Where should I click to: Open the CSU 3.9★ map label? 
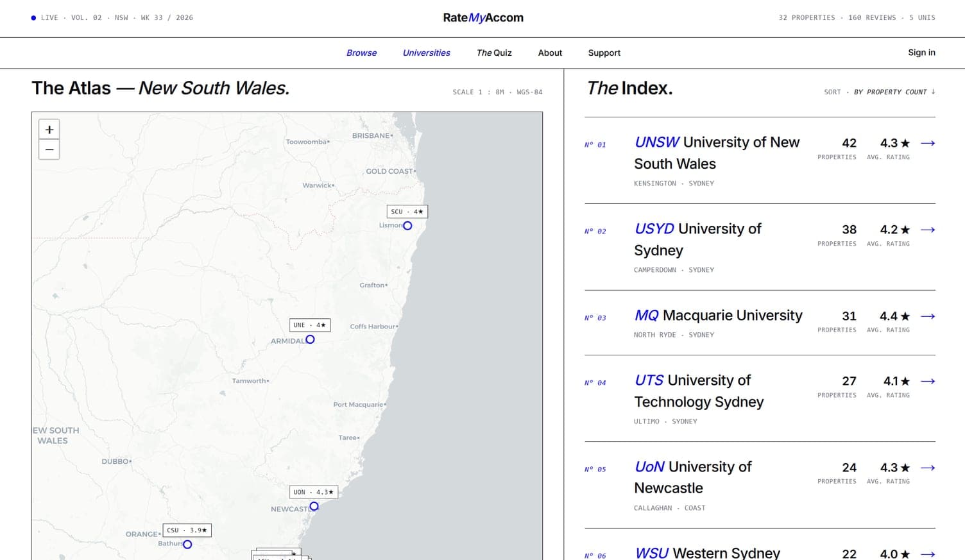(x=187, y=530)
